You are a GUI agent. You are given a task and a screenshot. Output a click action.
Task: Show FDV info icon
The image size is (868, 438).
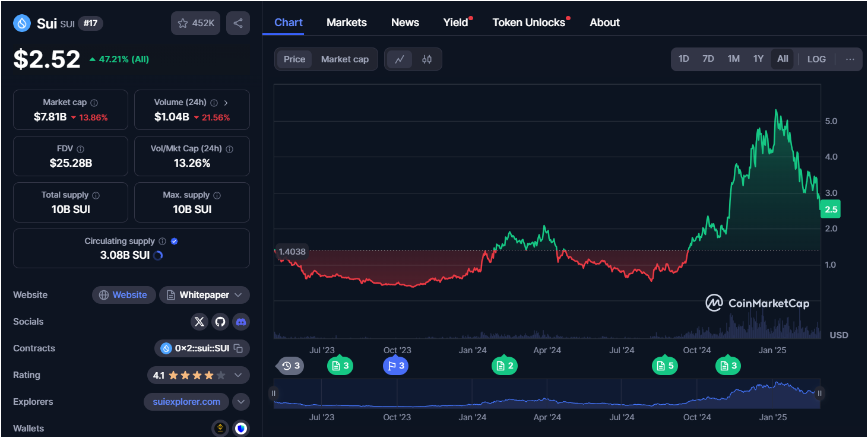tap(80, 149)
